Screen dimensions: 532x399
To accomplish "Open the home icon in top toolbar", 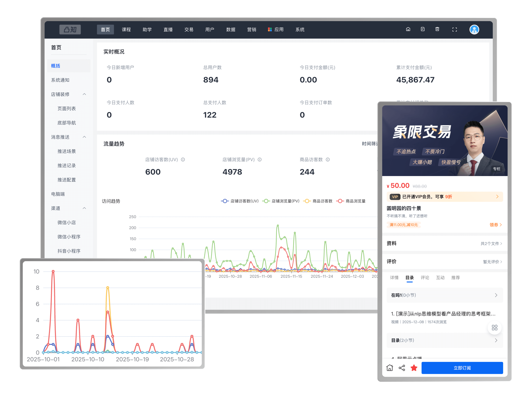I will click(408, 29).
